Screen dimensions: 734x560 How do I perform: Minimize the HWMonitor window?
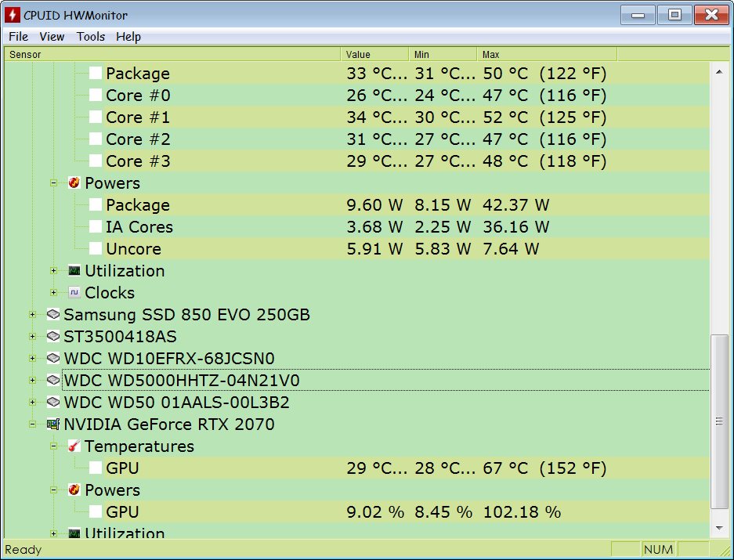tap(638, 15)
